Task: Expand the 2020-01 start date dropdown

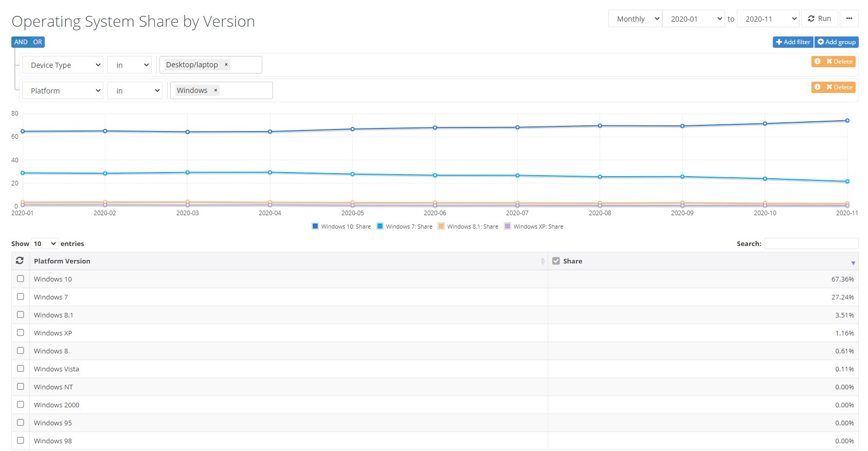Action: [x=693, y=19]
